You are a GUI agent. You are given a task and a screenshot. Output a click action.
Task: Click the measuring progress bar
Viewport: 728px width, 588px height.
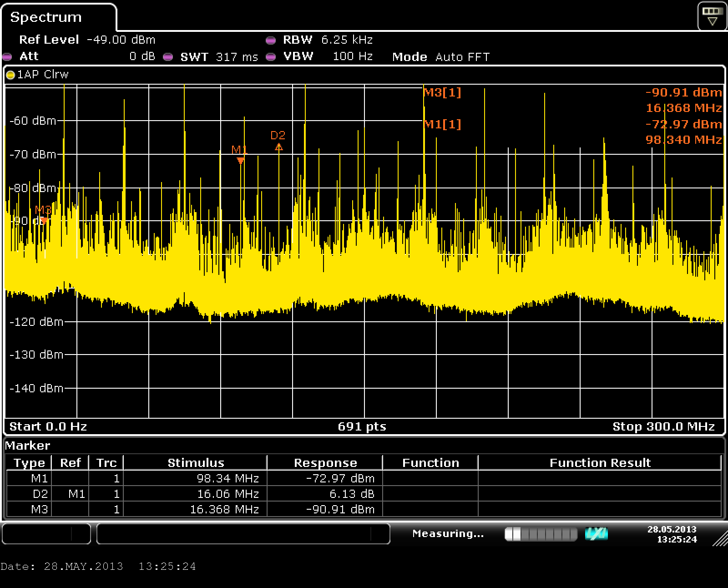tap(541, 534)
